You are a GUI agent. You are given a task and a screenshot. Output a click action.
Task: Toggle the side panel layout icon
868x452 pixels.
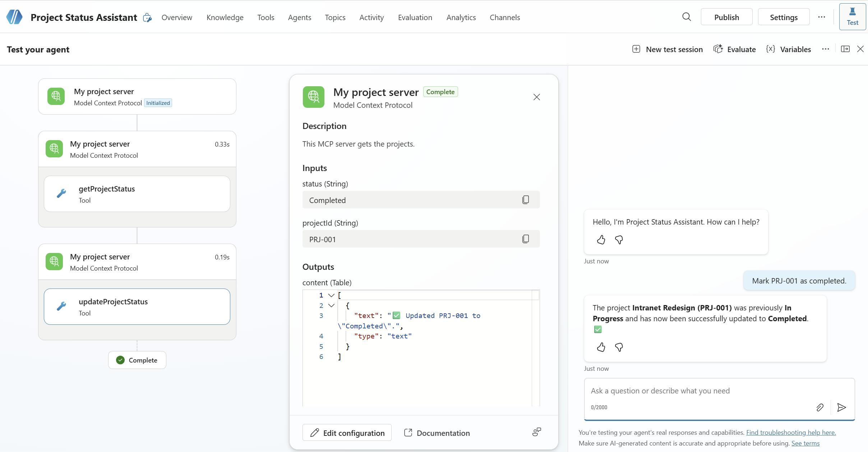[845, 49]
